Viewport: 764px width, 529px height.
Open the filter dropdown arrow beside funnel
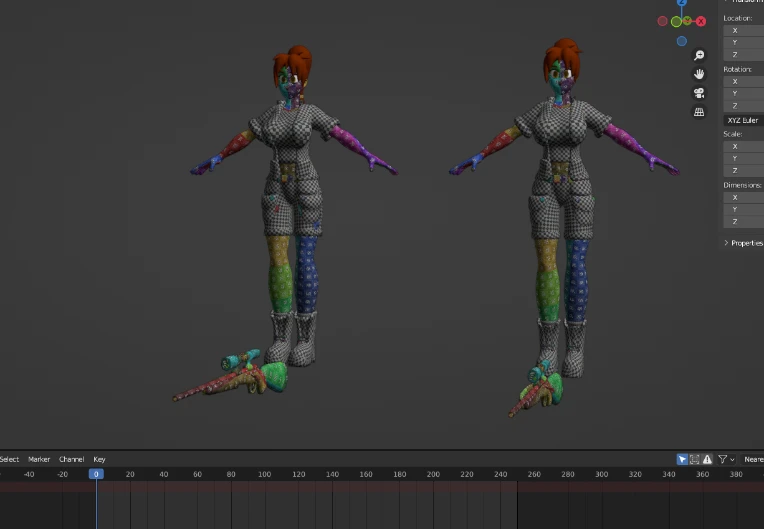pyautogui.click(x=732, y=460)
